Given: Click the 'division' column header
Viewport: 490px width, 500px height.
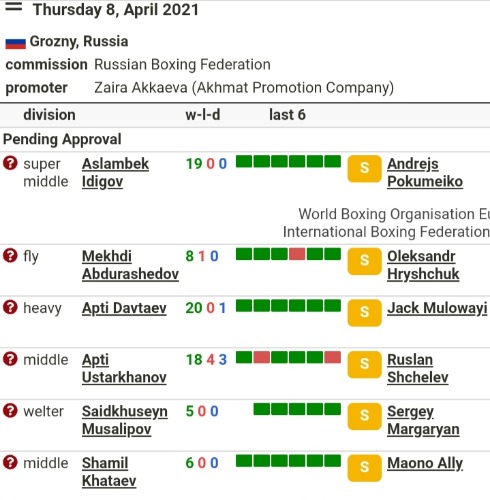Looking at the screenshot, I should [49, 115].
